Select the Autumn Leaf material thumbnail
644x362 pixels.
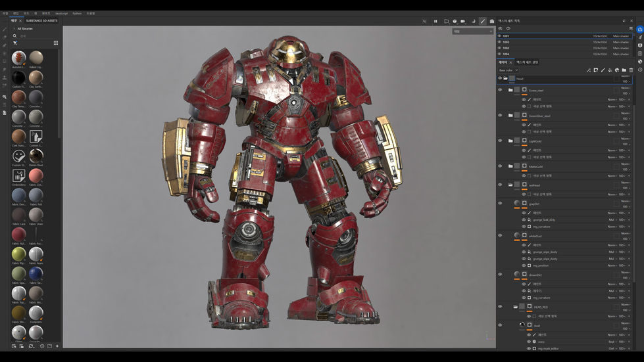(18, 58)
